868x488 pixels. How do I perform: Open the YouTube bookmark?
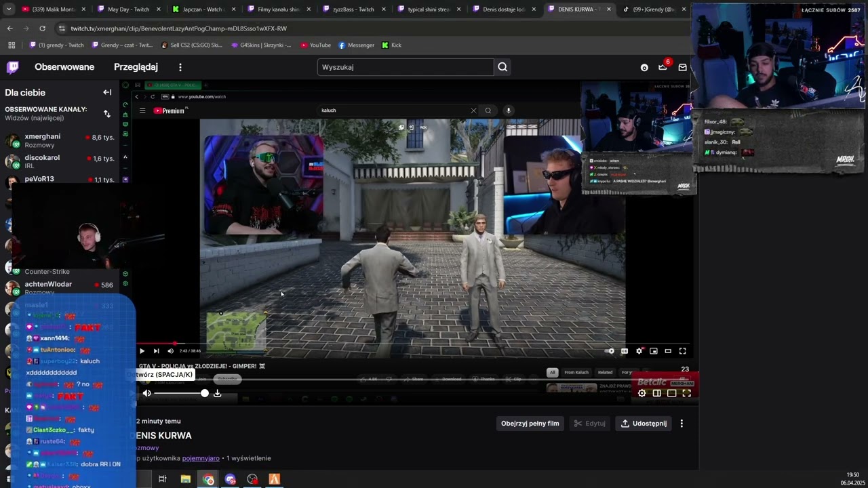315,45
